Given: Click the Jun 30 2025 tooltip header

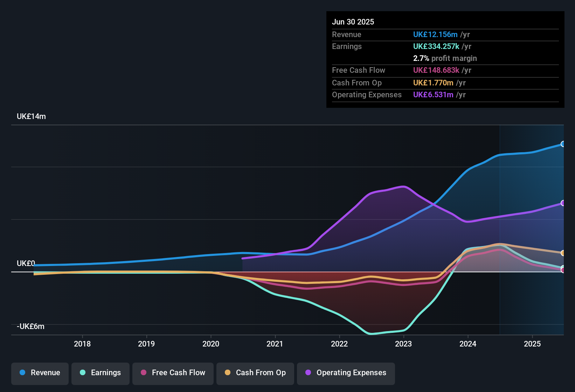Looking at the screenshot, I should point(353,22).
